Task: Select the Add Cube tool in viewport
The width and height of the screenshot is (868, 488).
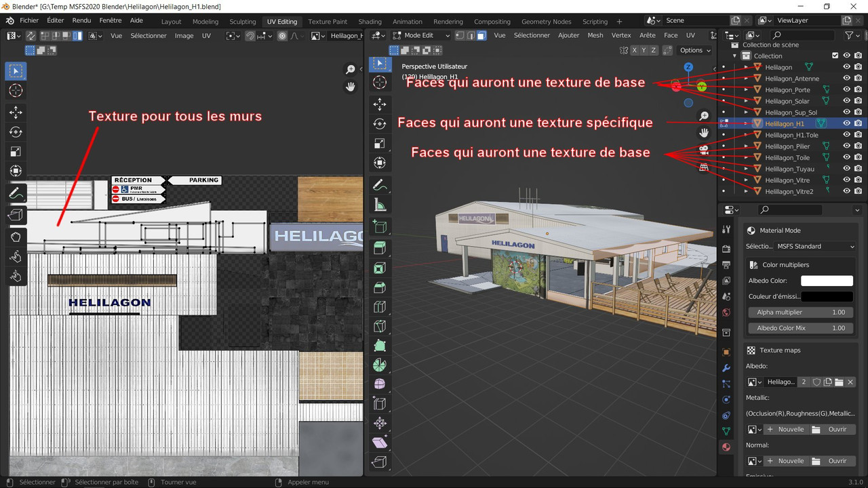Action: [380, 226]
